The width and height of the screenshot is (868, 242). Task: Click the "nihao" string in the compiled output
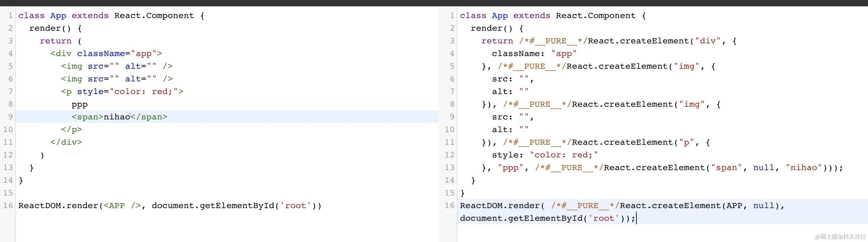(804, 168)
